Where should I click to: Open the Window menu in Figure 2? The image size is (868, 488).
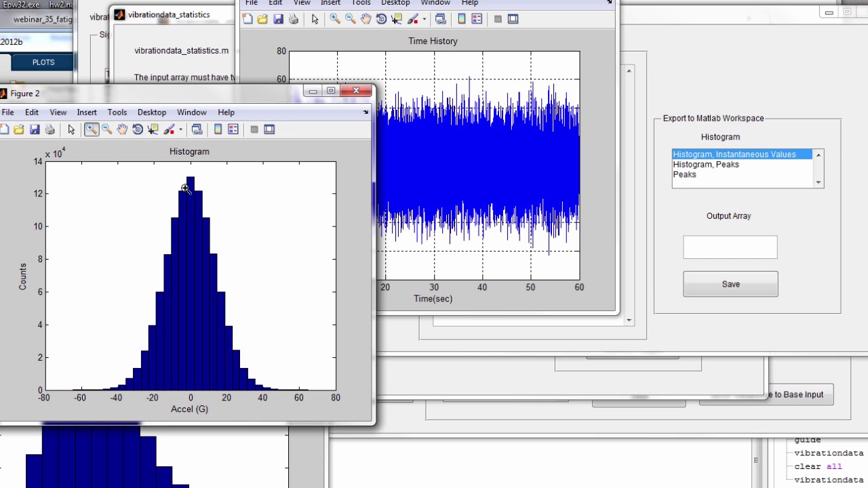192,113
